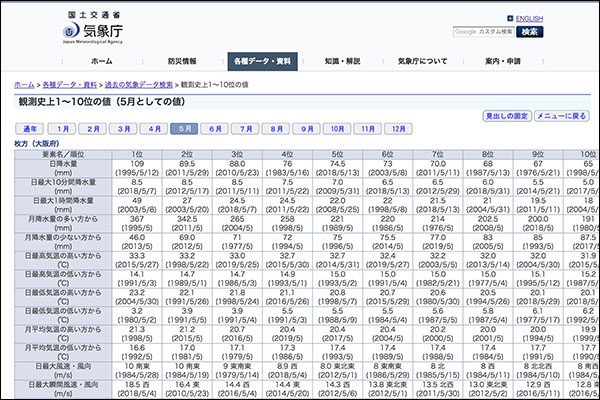The height and width of the screenshot is (400, 600).
Task: Select the 通年 period tab
Action: click(x=29, y=129)
